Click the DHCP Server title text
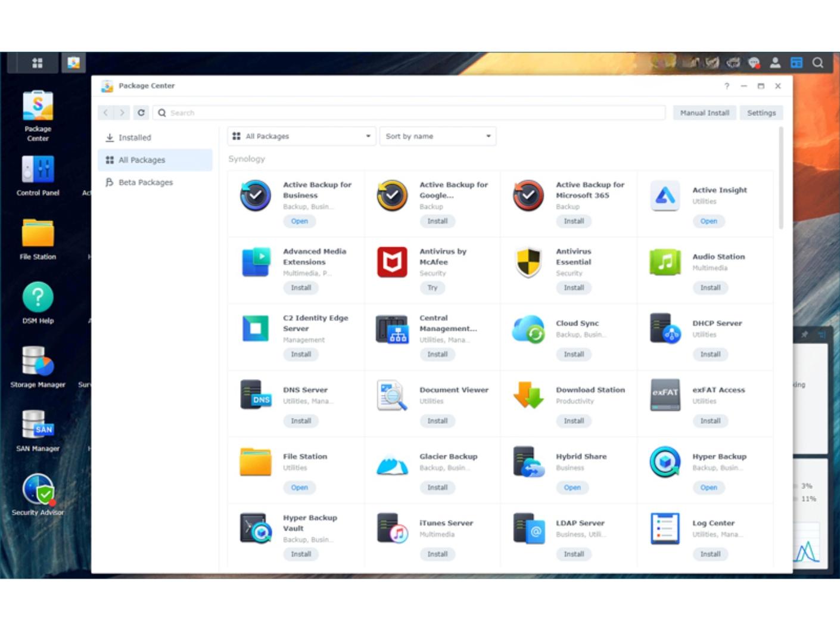The height and width of the screenshot is (630, 840). pos(717,323)
